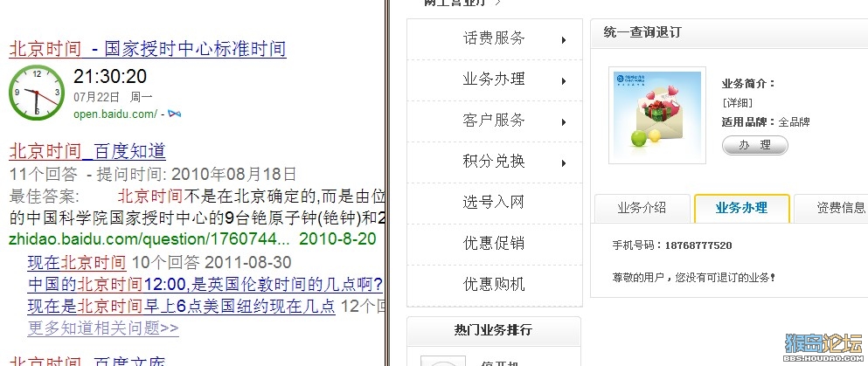Switch to the 业务介绍 tab

642,208
